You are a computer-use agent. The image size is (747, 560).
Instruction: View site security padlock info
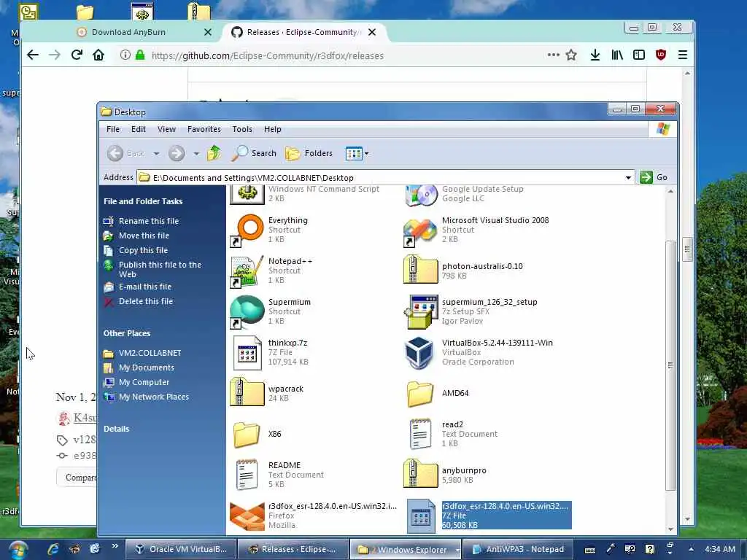pos(140,55)
